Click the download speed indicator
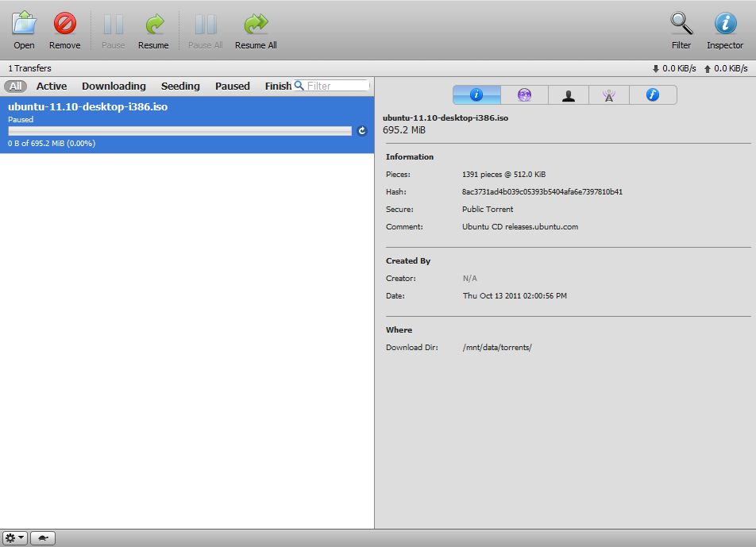 coord(674,68)
